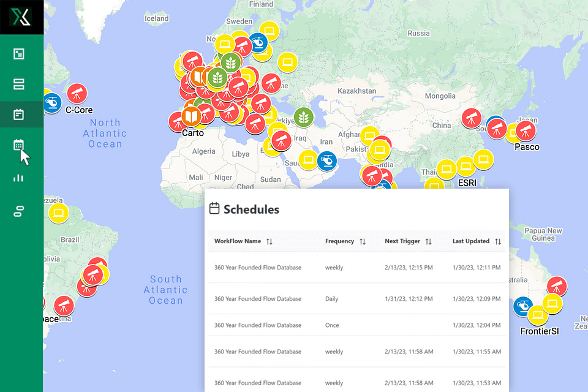Viewport: 588px width, 392px height.
Task: Click the red telescope marker labeled C-Core
Action: point(77,93)
